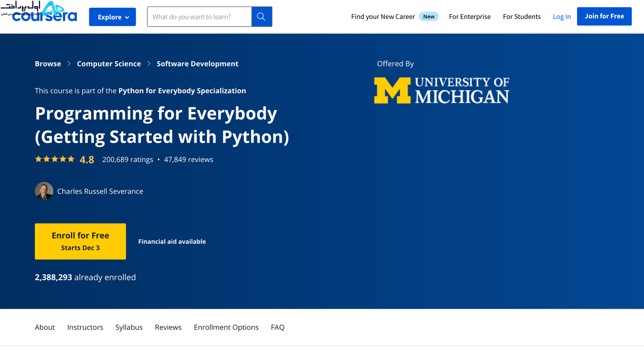Click Enroll for Free button
This screenshot has width=644, height=350.
pyautogui.click(x=80, y=241)
